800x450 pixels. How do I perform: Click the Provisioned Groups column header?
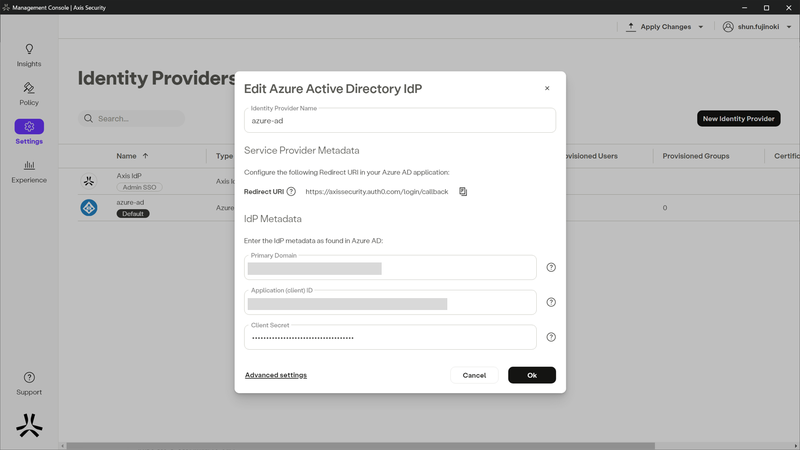695,156
